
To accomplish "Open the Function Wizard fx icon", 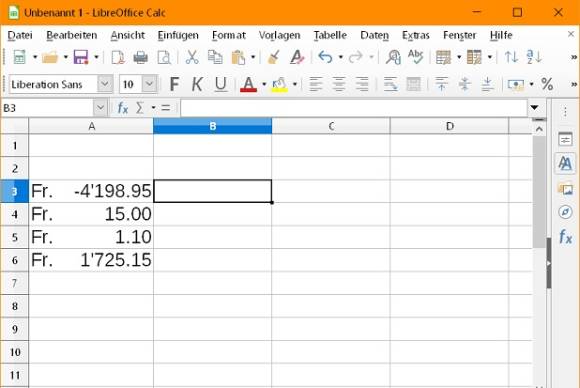I will point(122,108).
